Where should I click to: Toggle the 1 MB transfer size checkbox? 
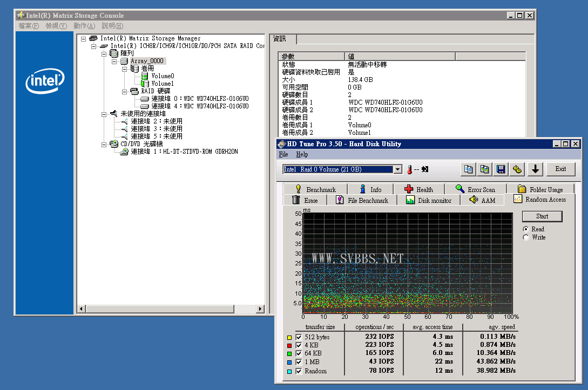(299, 362)
